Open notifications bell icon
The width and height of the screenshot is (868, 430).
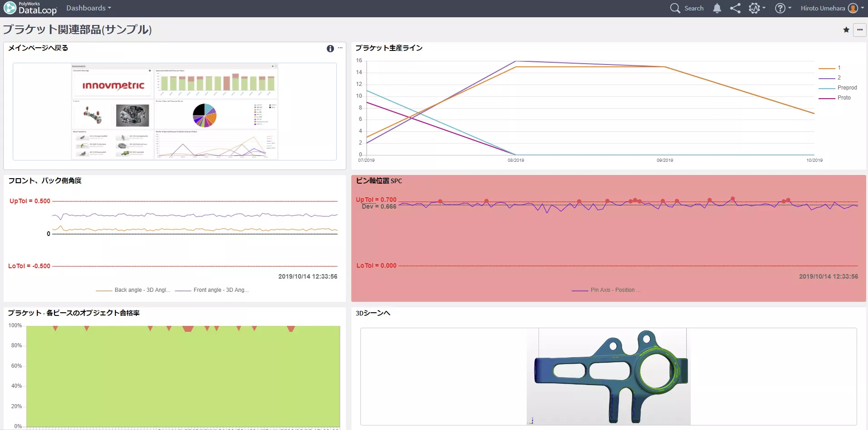[717, 8]
